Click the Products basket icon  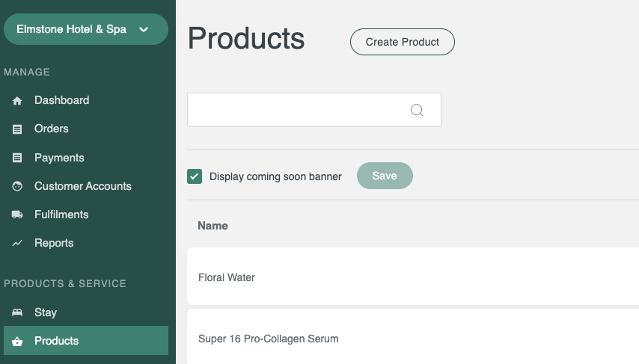pos(17,341)
